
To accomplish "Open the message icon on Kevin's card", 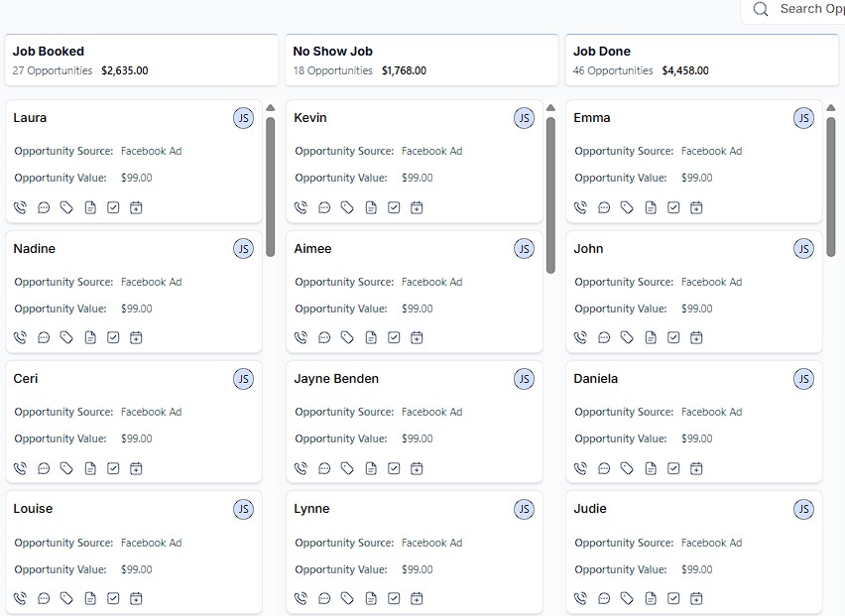I will coord(324,207).
